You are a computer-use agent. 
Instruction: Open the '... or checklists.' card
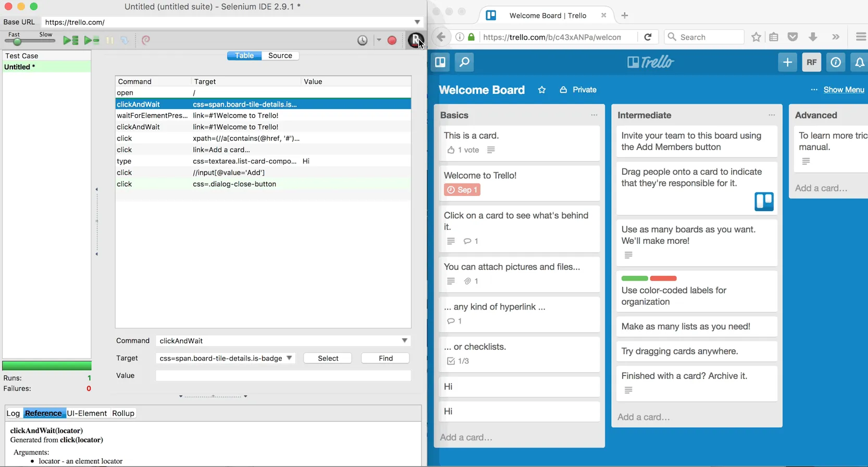click(x=519, y=354)
